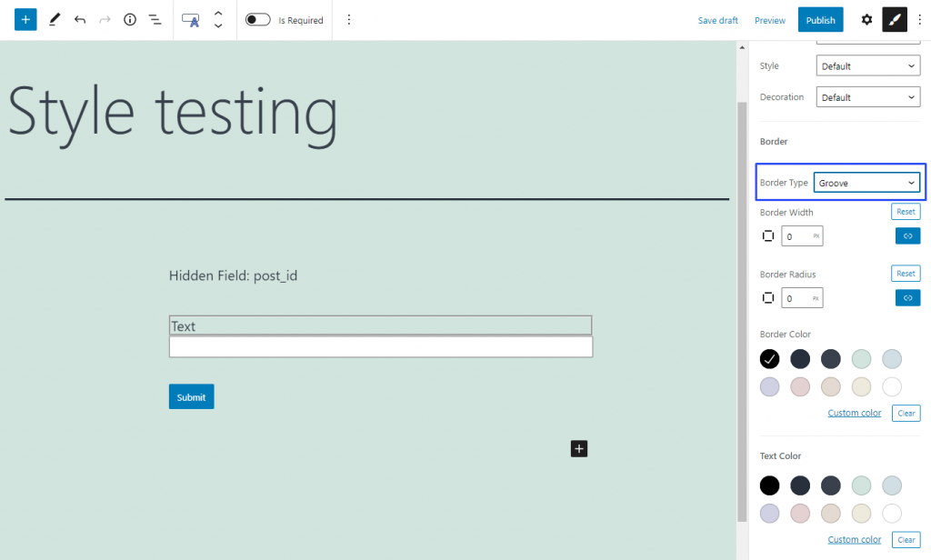Clear the Text Color
This screenshot has width=931, height=560.
coord(906,540)
